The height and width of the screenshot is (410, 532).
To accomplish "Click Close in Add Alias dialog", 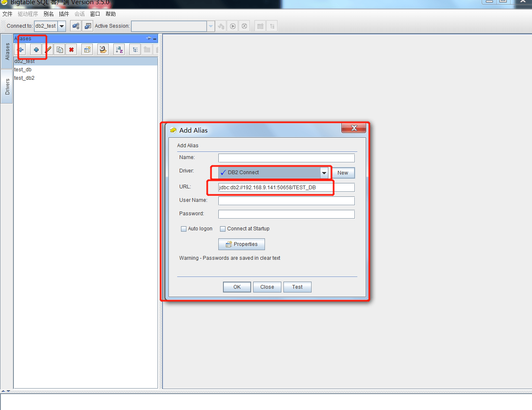I will (x=267, y=287).
